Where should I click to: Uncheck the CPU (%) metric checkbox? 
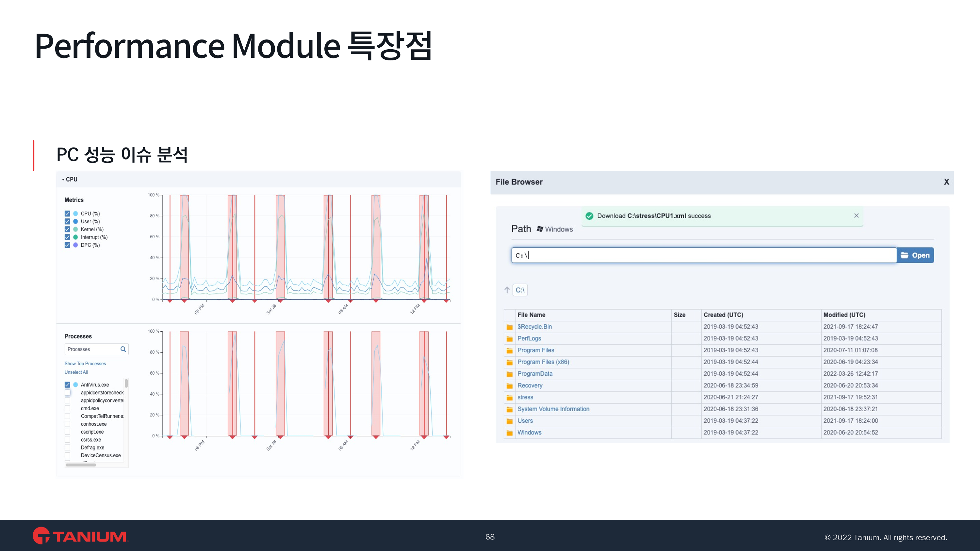click(67, 214)
